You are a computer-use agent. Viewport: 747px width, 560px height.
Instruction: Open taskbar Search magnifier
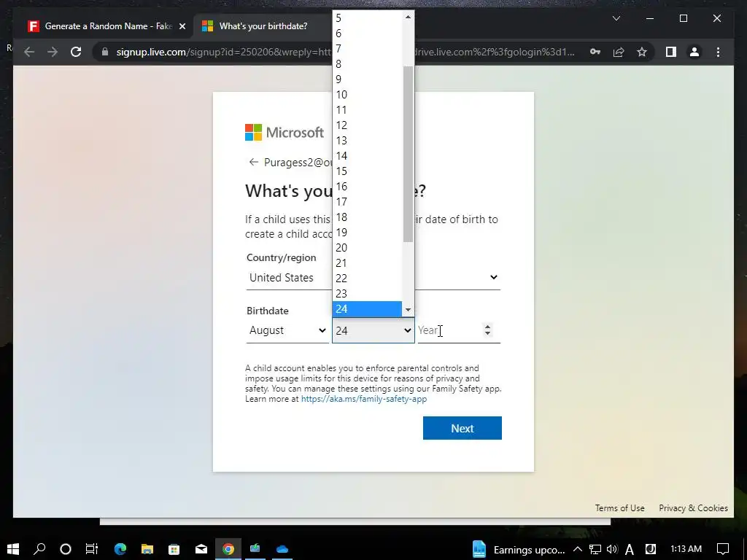[x=39, y=549]
